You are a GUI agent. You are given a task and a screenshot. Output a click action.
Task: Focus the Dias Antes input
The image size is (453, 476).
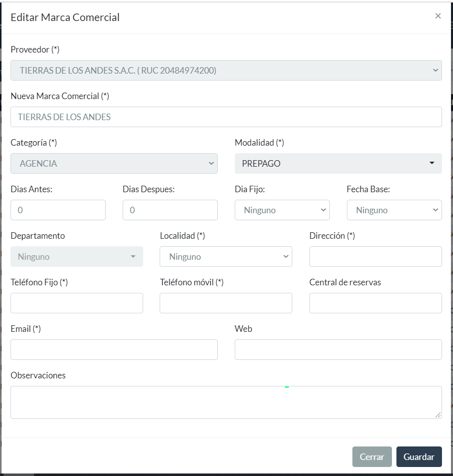(58, 210)
